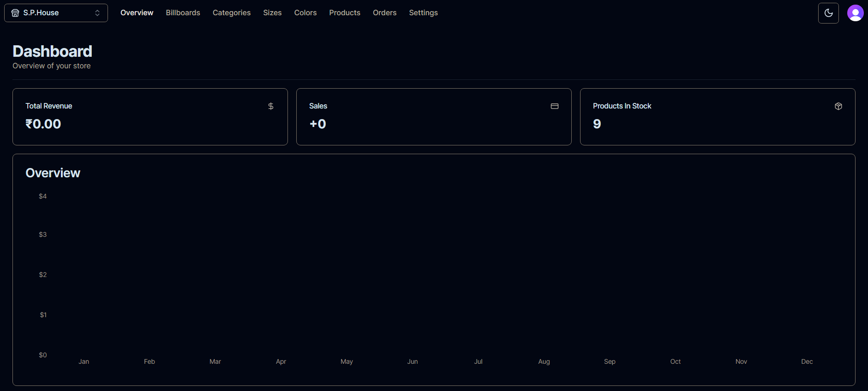Navigate to Sizes
The height and width of the screenshot is (391, 868).
pyautogui.click(x=272, y=13)
